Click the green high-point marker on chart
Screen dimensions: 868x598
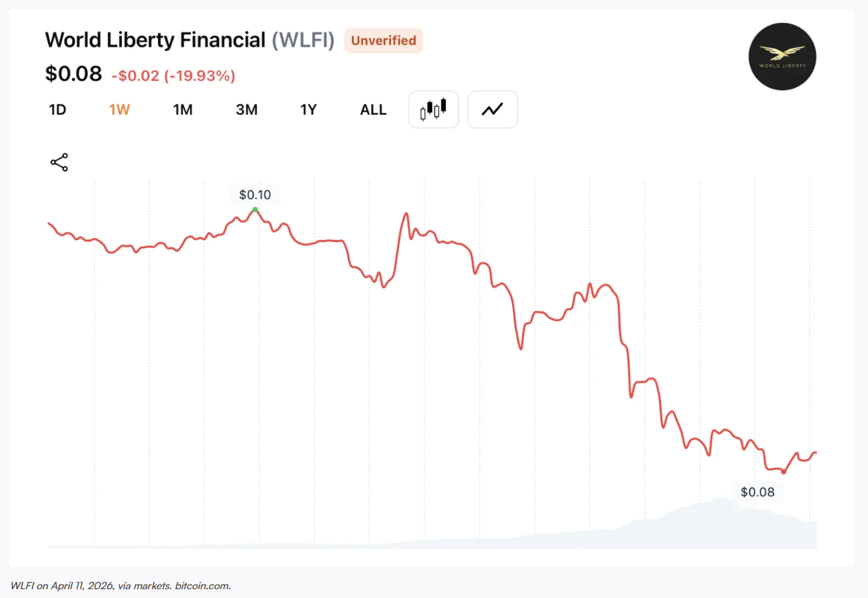coord(255,210)
